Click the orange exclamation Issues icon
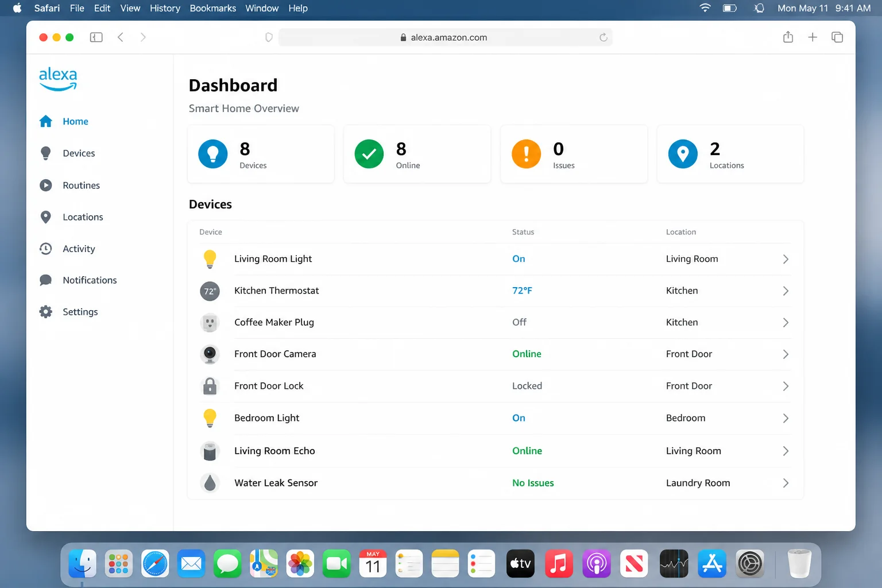882x588 pixels. pos(526,154)
